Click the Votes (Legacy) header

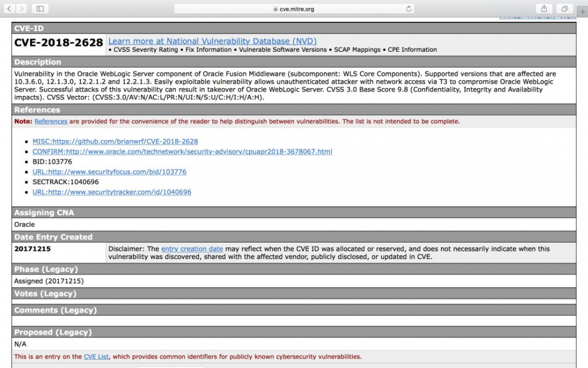[x=294, y=294]
